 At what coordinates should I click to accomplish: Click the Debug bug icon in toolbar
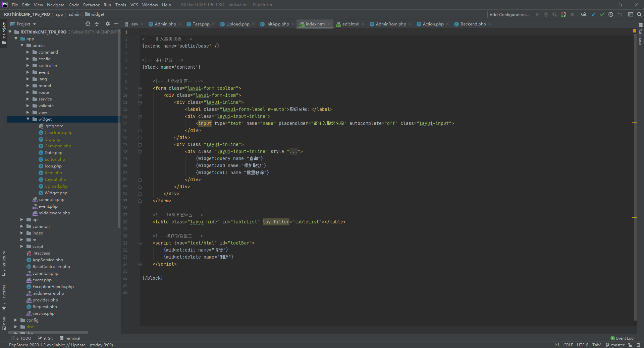point(546,14)
